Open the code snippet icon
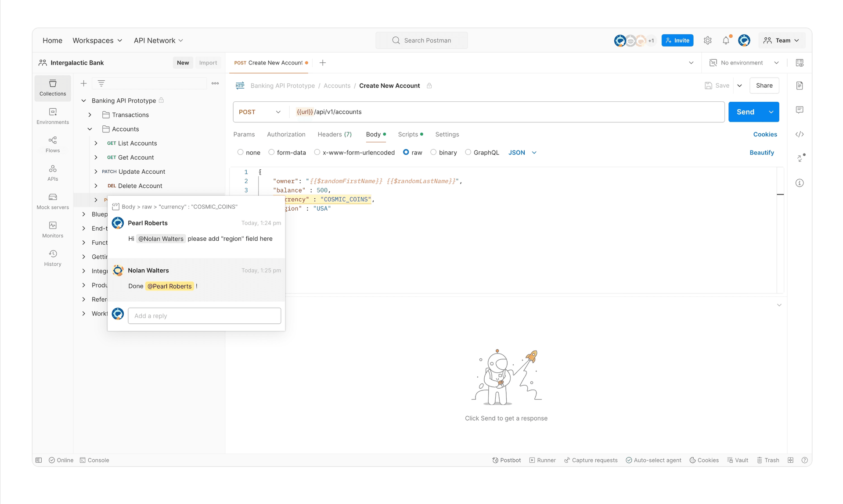 tap(800, 134)
